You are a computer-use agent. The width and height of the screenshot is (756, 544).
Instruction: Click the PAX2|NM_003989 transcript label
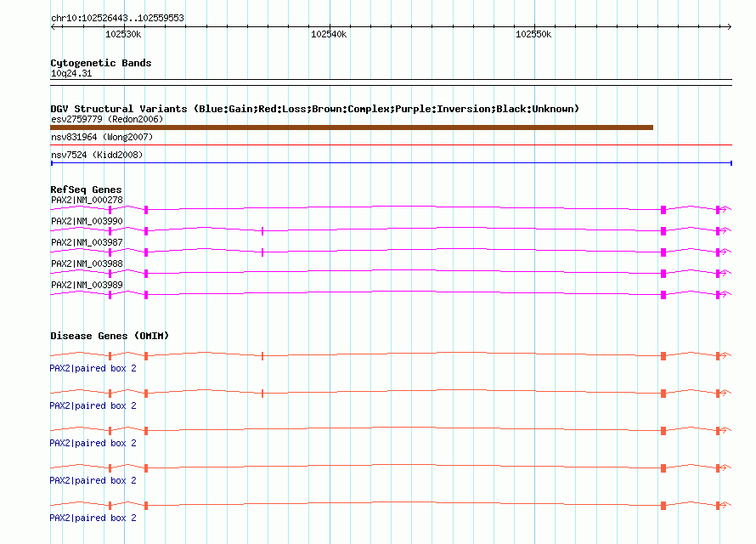(x=87, y=285)
